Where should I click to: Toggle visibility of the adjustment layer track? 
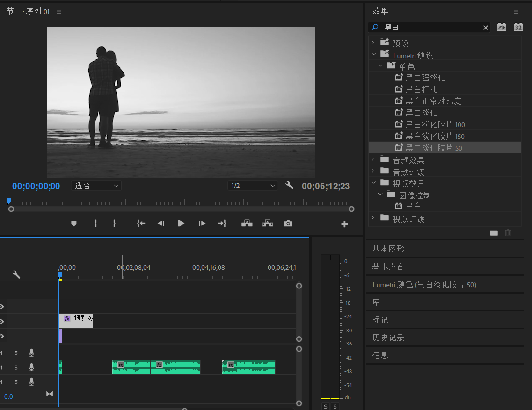(2, 321)
